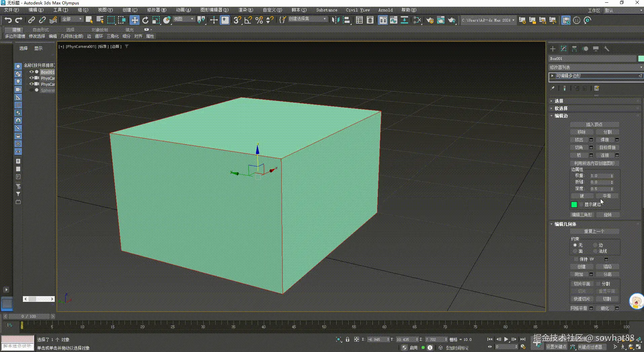Open Render Setup teapot icon
The image size is (644, 352).
(430, 20)
